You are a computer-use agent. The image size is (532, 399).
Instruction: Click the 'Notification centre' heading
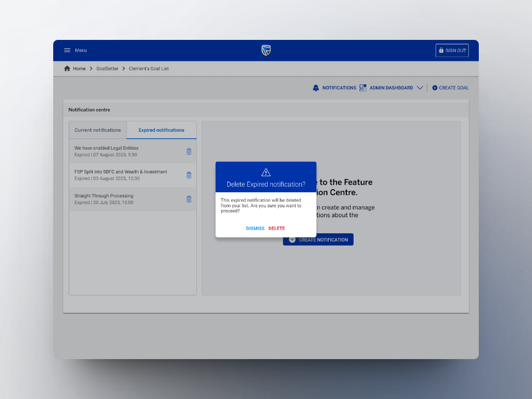pyautogui.click(x=89, y=110)
